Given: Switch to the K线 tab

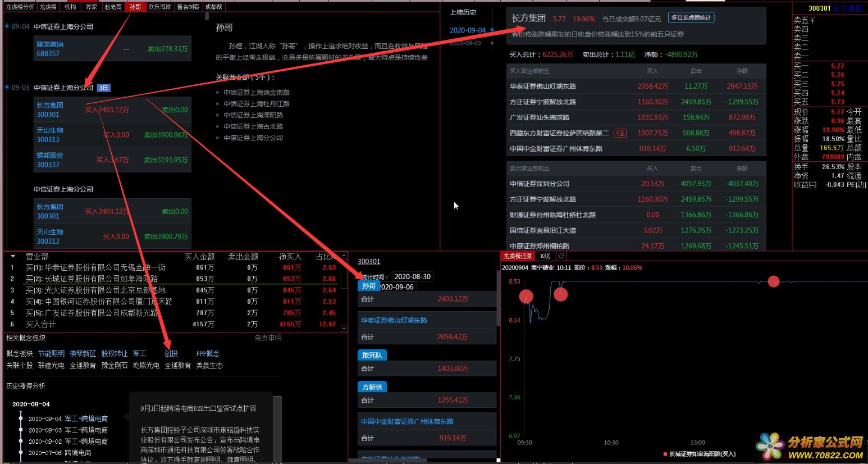Looking at the screenshot, I should pyautogui.click(x=545, y=256).
